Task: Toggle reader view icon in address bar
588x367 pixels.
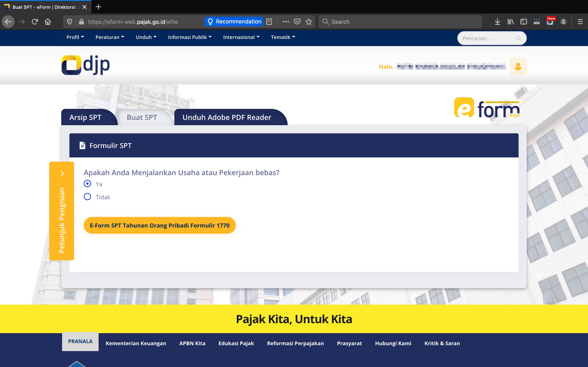Action: (x=269, y=22)
